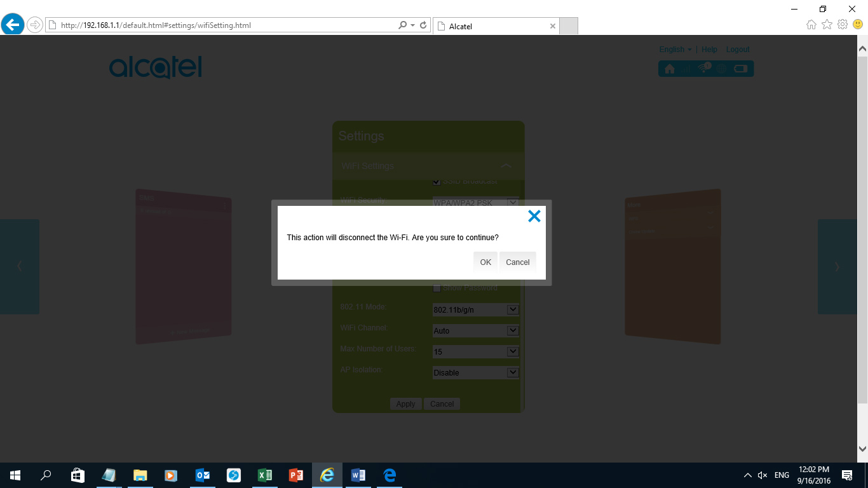Screen dimensions: 868x488
Task: Refresh the page from address bar
Action: tap(423, 25)
